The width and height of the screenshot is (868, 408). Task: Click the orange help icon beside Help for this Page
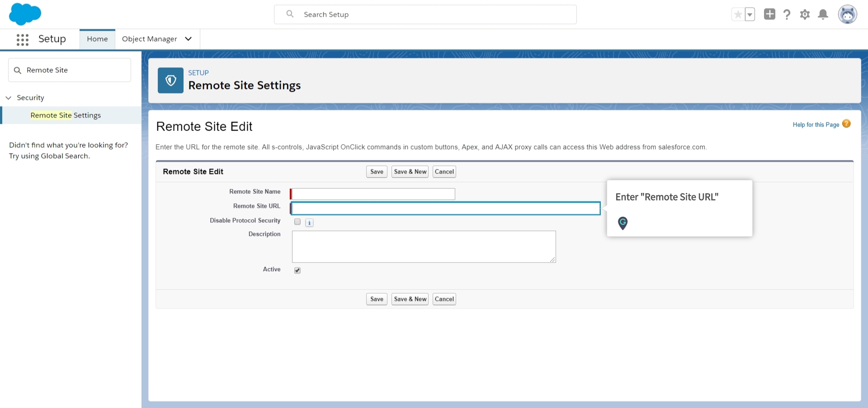click(x=846, y=124)
